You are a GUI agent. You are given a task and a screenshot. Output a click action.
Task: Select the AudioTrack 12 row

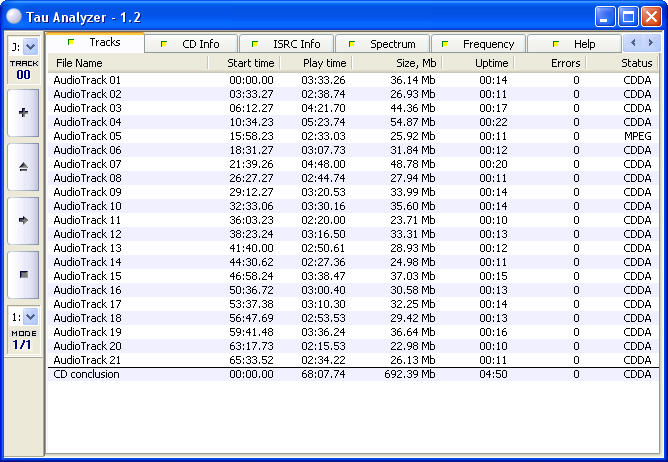pos(87,234)
